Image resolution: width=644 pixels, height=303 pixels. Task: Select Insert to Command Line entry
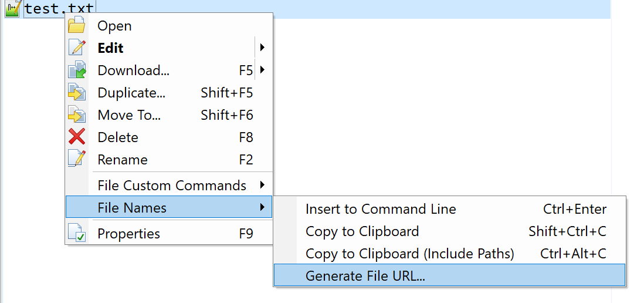click(449, 209)
